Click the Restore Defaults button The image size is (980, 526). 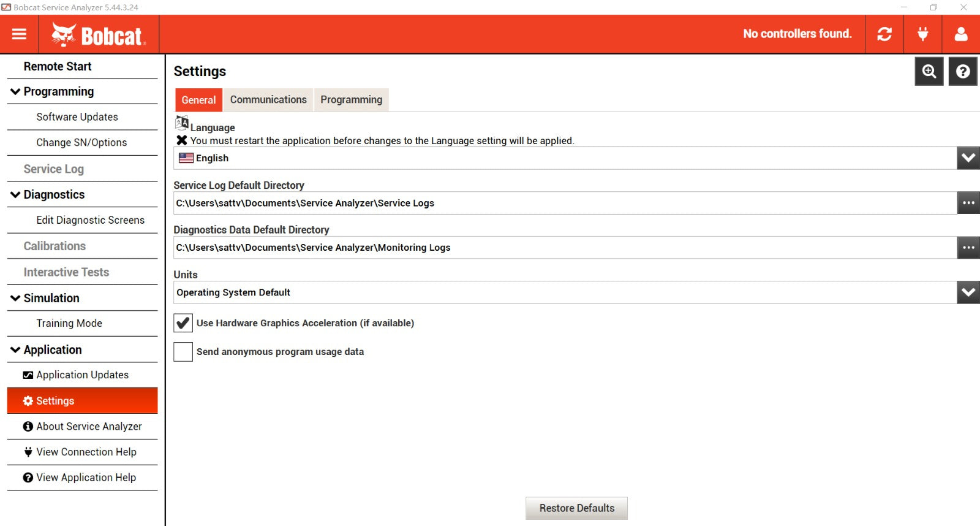pyautogui.click(x=576, y=508)
